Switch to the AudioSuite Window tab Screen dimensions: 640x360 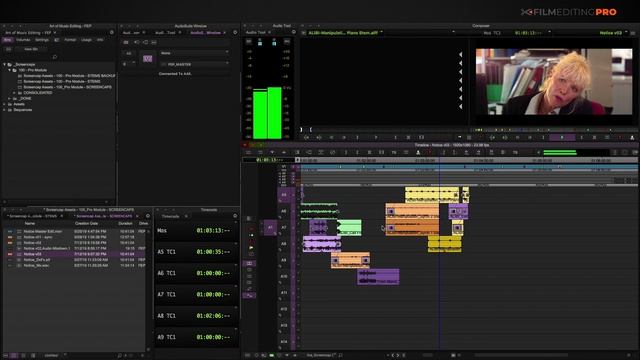[x=206, y=33]
